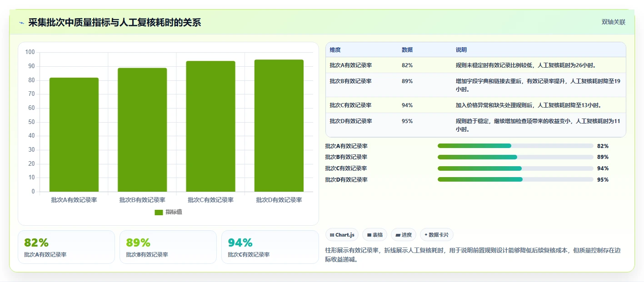Click the 100 y-axis tick label
The image size is (644, 282).
coord(30,52)
